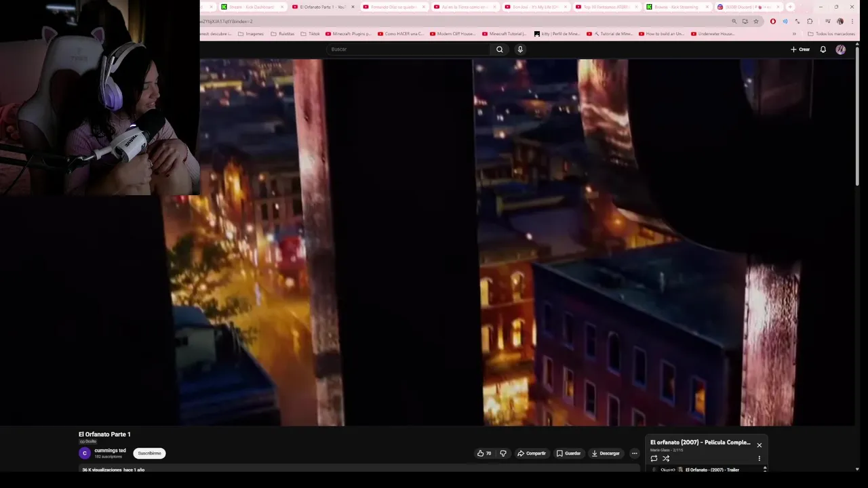
Task: Expand hidden bookmarks chevron
Action: [x=794, y=34]
